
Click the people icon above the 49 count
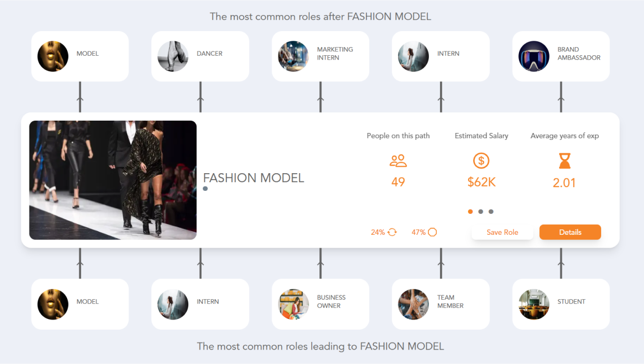[x=398, y=160]
